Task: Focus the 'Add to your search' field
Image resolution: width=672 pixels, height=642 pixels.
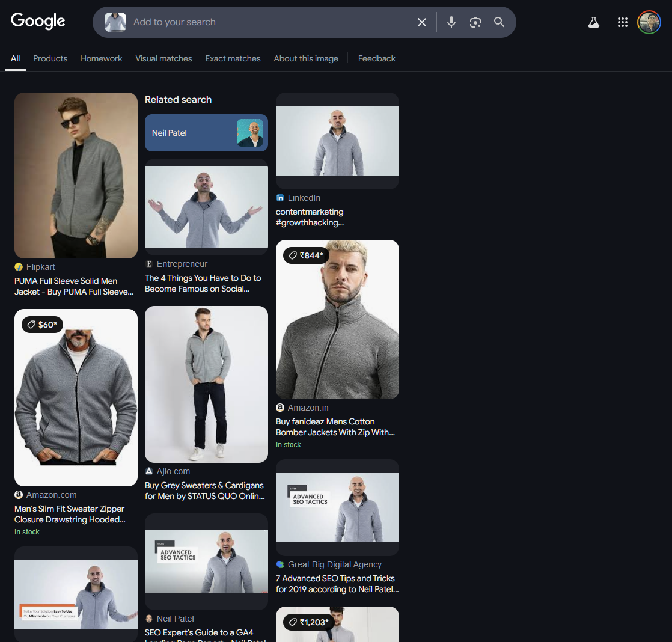Action: pyautogui.click(x=270, y=22)
